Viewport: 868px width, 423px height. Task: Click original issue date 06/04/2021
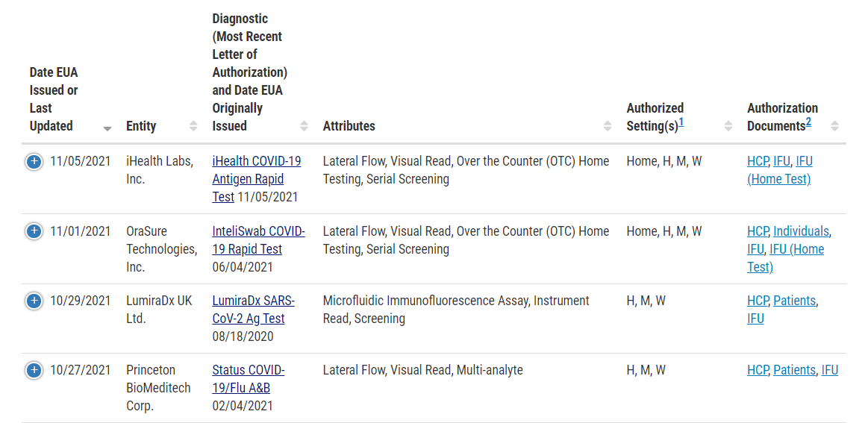point(243,267)
